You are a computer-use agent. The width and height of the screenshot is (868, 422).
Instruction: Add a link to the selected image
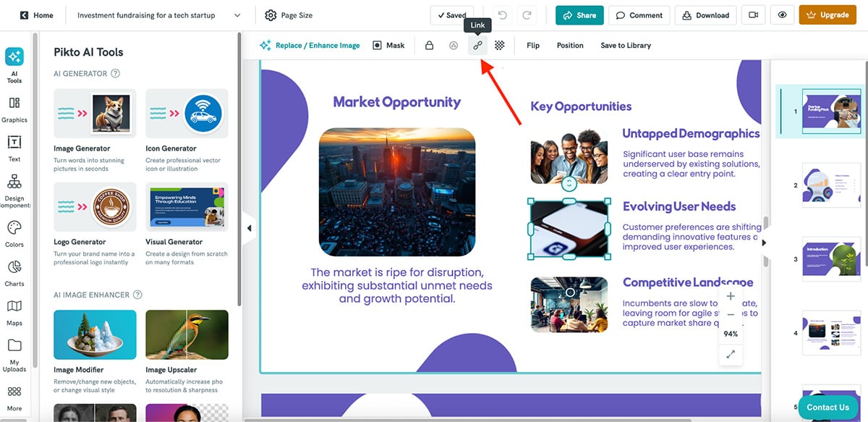(477, 45)
